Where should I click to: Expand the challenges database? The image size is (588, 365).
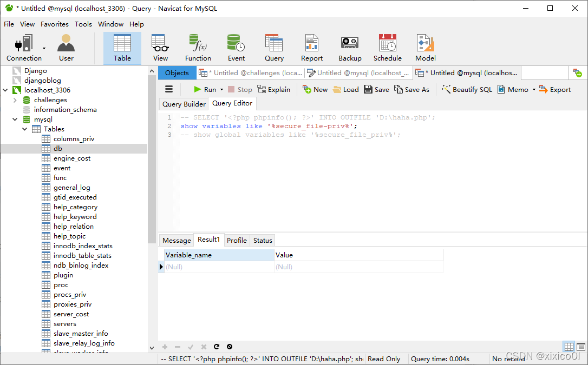click(15, 100)
